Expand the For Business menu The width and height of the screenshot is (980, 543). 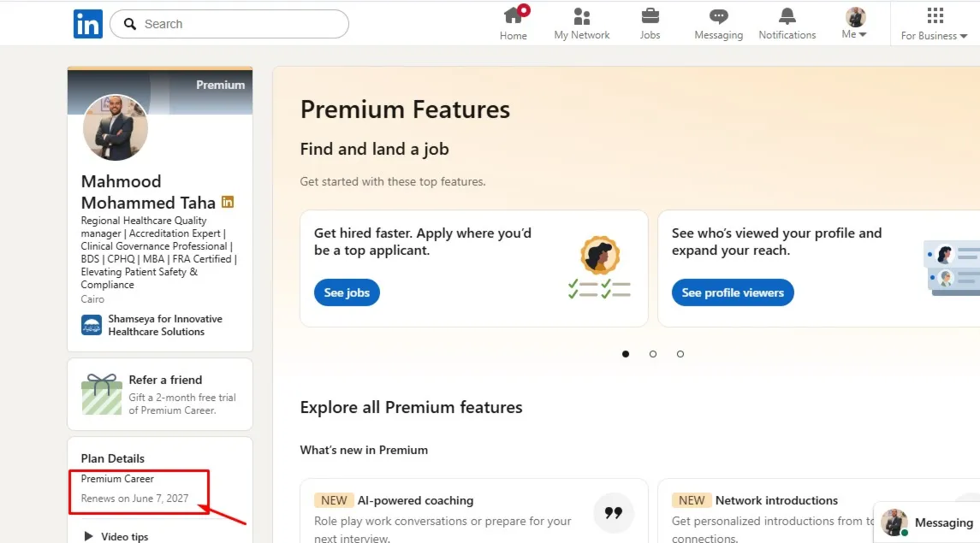click(935, 24)
